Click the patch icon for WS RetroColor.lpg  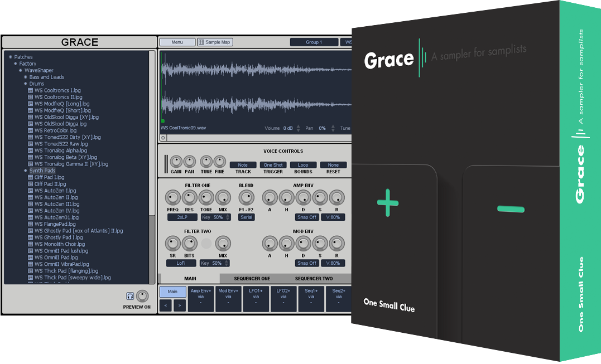(x=31, y=130)
